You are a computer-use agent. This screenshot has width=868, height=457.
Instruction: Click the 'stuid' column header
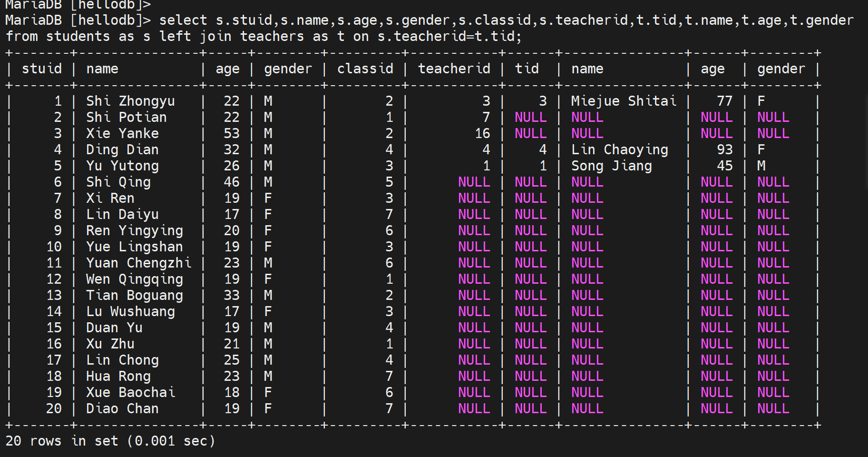(x=42, y=69)
